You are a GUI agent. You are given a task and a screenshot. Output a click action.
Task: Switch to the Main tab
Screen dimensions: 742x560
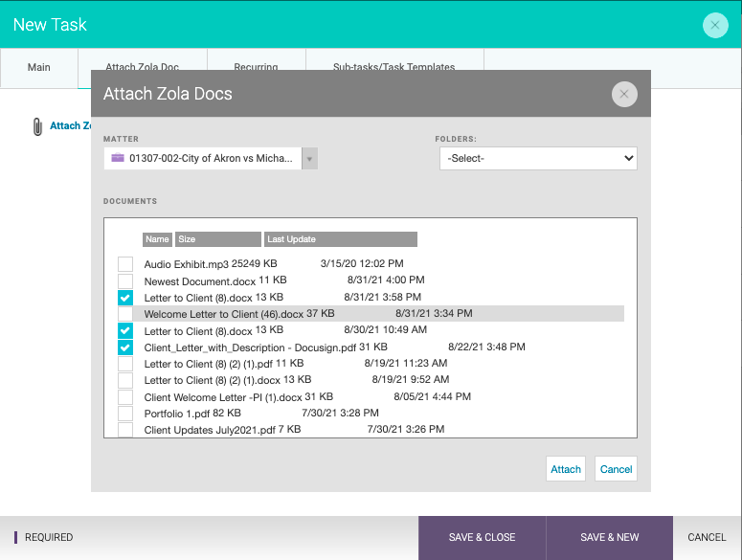tap(39, 67)
